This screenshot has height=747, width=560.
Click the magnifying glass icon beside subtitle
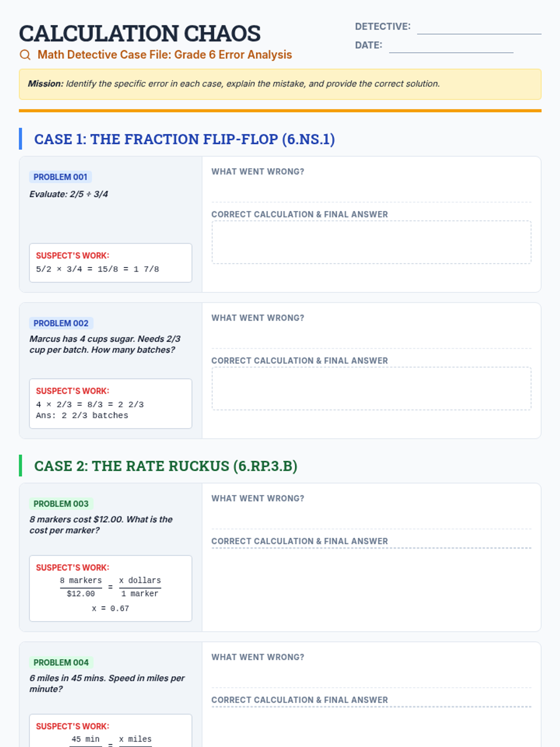[x=25, y=55]
